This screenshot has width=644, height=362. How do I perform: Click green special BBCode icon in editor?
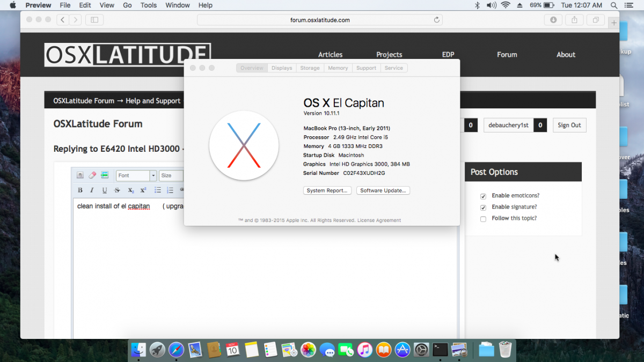[105, 175]
